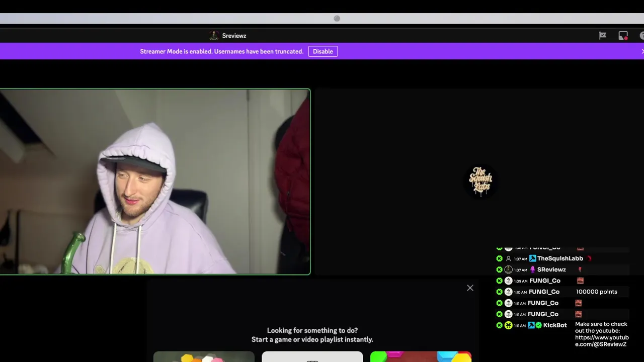
Task: Click person outline avatar on TheSquishLabb row
Action: click(x=508, y=258)
